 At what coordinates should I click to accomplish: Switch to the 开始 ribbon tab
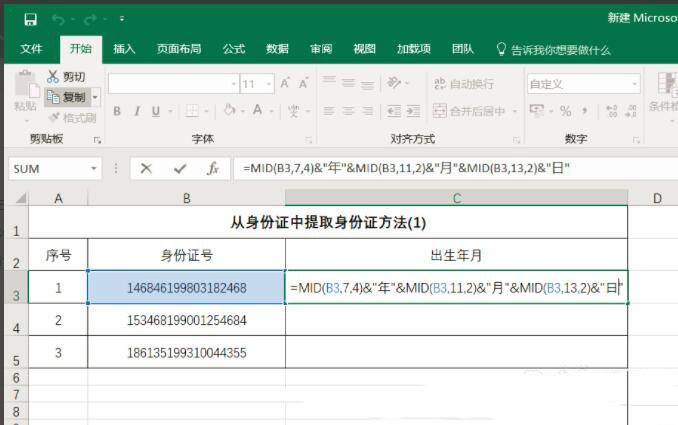[x=81, y=48]
